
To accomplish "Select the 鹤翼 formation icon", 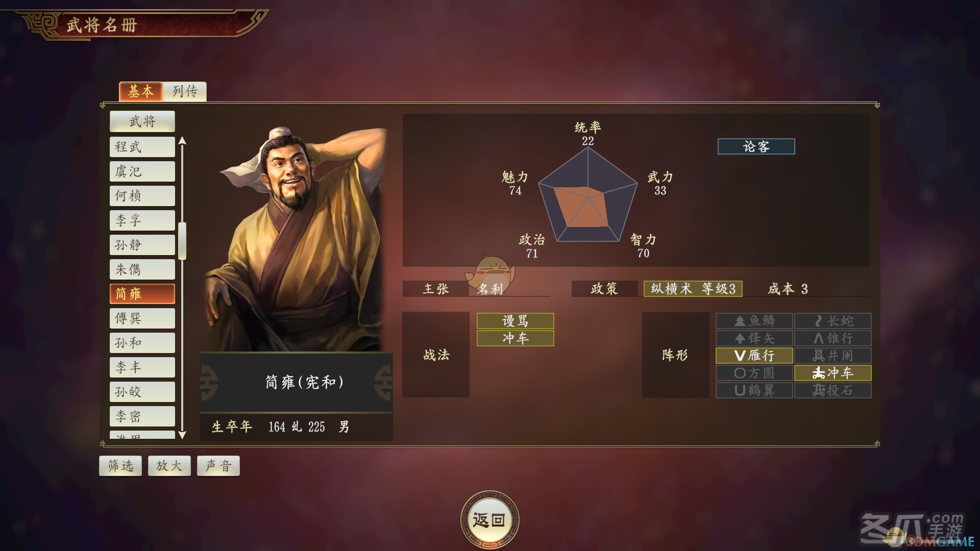I will (x=754, y=390).
